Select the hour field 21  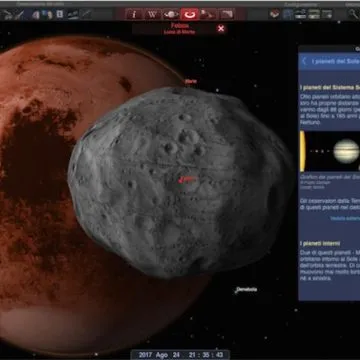pyautogui.click(x=191, y=355)
